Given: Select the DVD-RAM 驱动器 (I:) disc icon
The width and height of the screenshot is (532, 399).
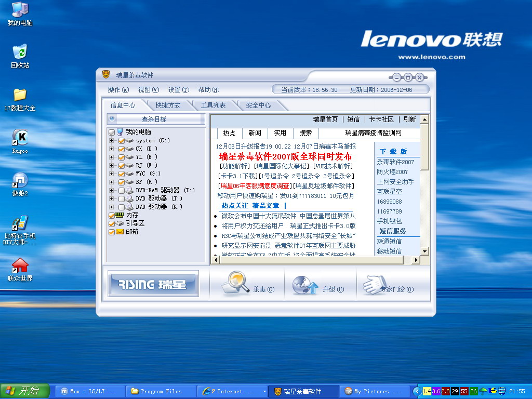Looking at the screenshot, I should coord(129,190).
